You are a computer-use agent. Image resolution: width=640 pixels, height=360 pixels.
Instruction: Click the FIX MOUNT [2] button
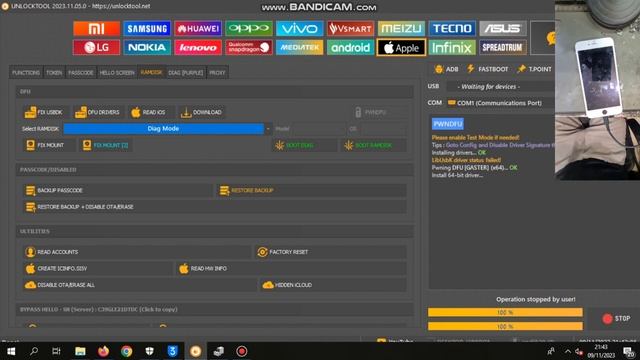coord(105,145)
